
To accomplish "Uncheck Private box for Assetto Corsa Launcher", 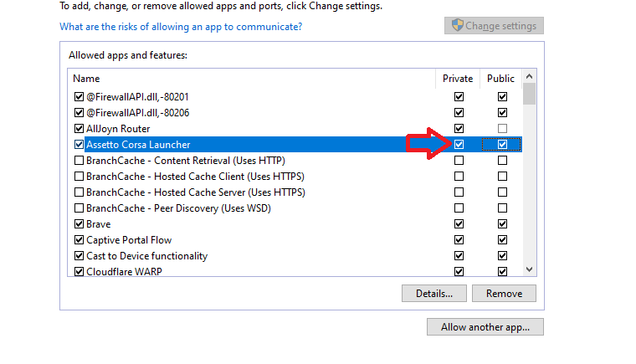I will click(x=459, y=145).
